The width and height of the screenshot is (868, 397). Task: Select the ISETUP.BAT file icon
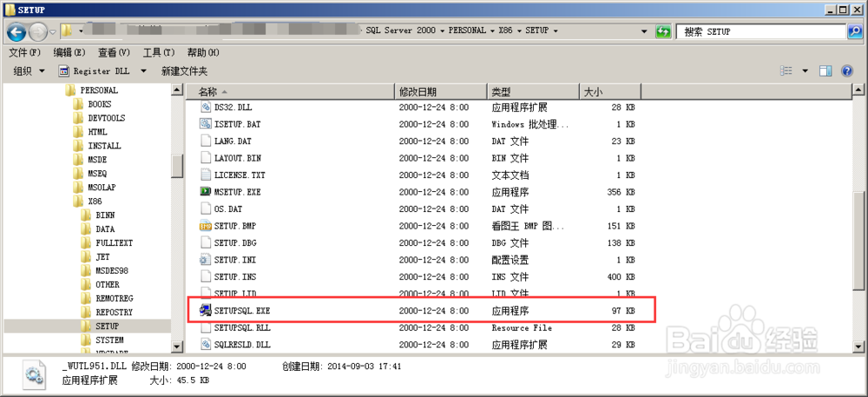[x=206, y=124]
